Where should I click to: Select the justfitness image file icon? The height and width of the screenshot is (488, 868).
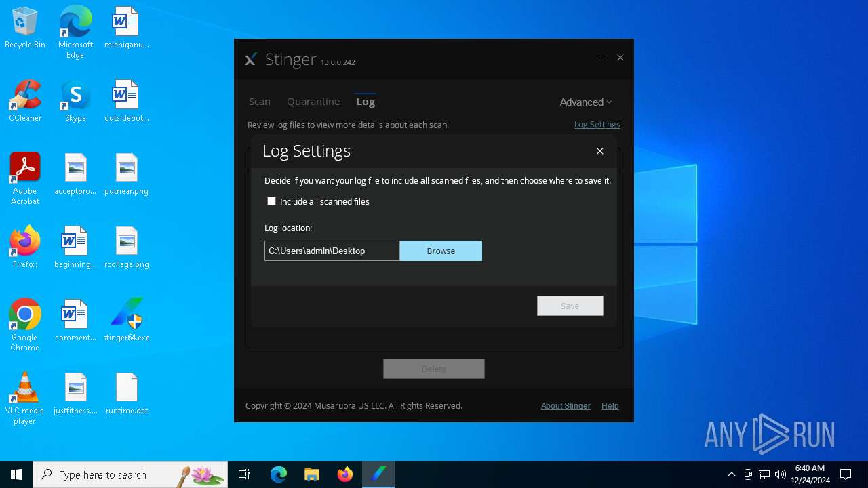75,394
